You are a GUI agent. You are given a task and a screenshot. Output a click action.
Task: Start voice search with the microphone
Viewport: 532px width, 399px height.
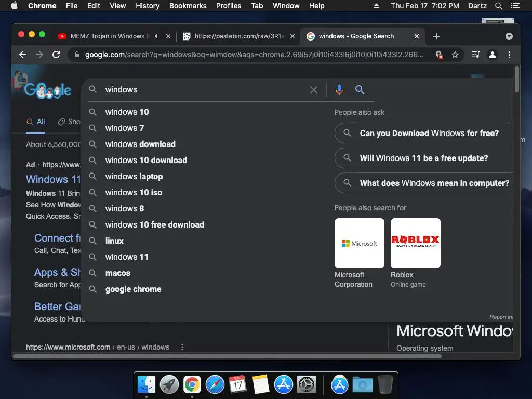tap(339, 89)
